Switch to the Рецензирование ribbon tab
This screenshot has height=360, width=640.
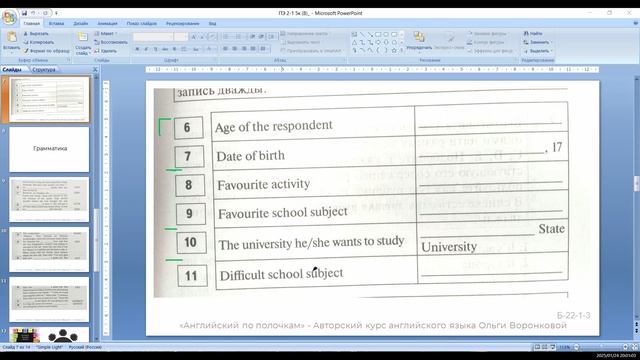coord(182,24)
